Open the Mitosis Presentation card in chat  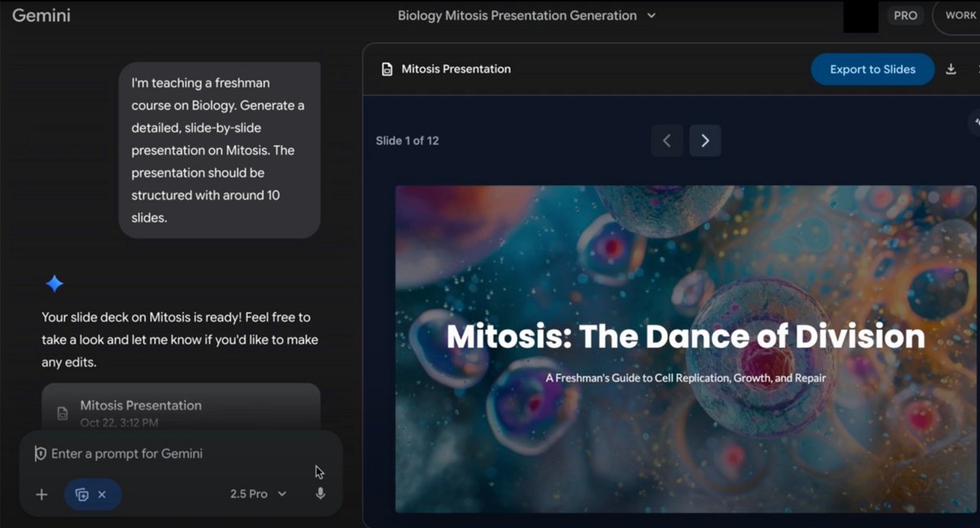click(x=180, y=407)
